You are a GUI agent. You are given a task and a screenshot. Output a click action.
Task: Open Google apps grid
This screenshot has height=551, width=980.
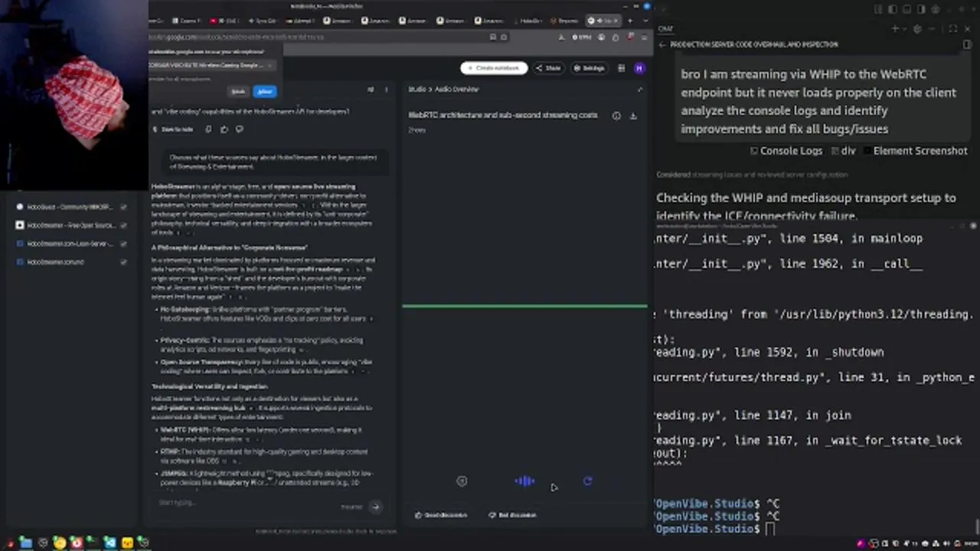[x=621, y=68]
